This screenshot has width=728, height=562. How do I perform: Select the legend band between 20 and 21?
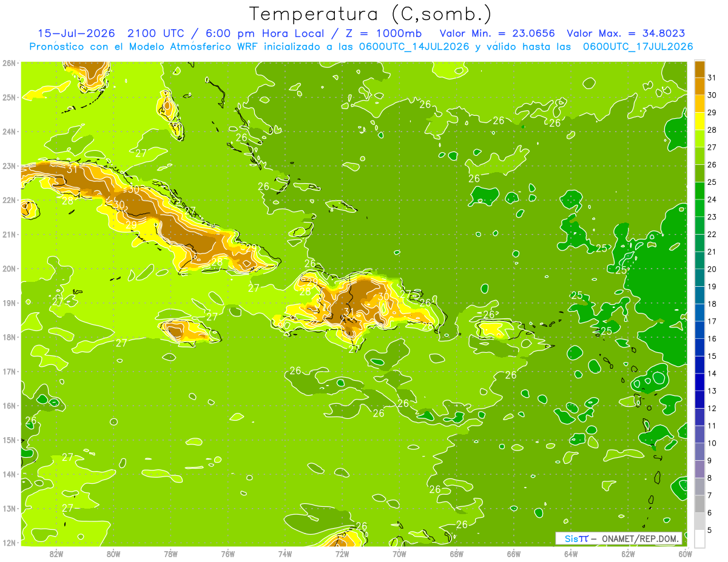[700, 260]
